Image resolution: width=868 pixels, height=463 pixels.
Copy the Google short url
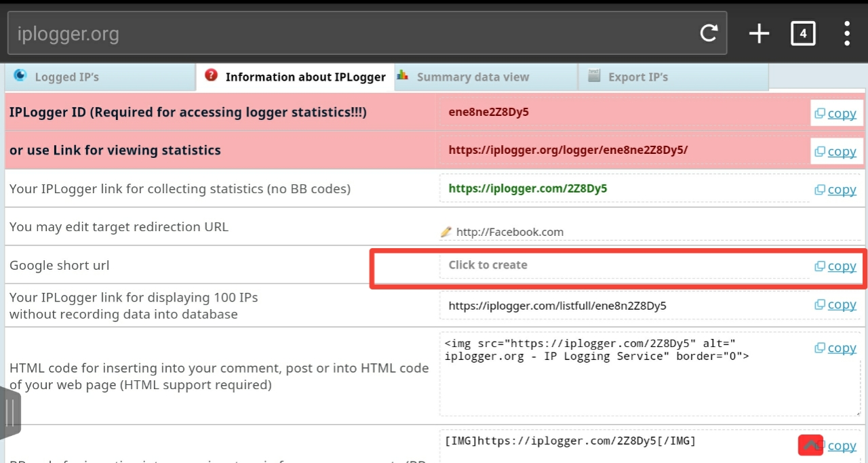842,266
